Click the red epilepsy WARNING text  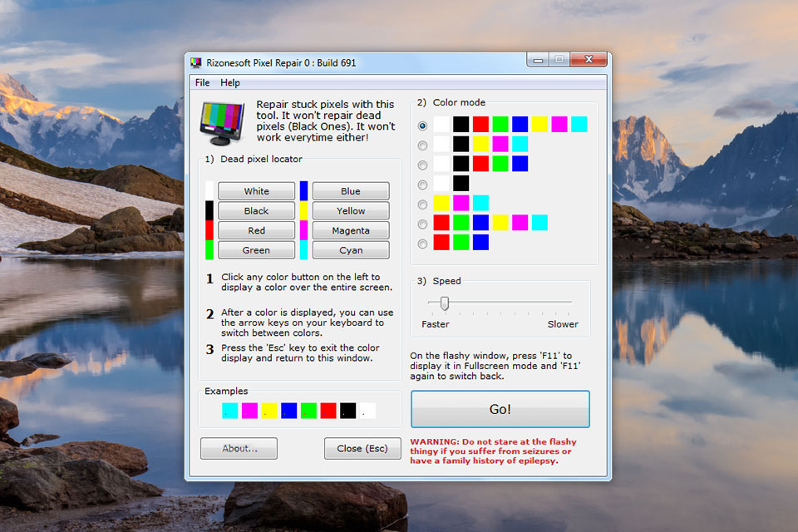(x=493, y=451)
